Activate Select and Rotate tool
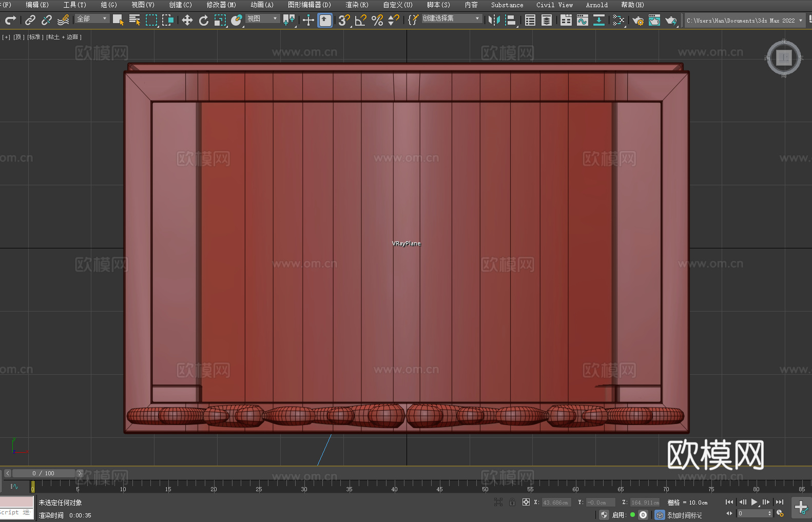Screen dimensions: 812x522 tap(204, 20)
